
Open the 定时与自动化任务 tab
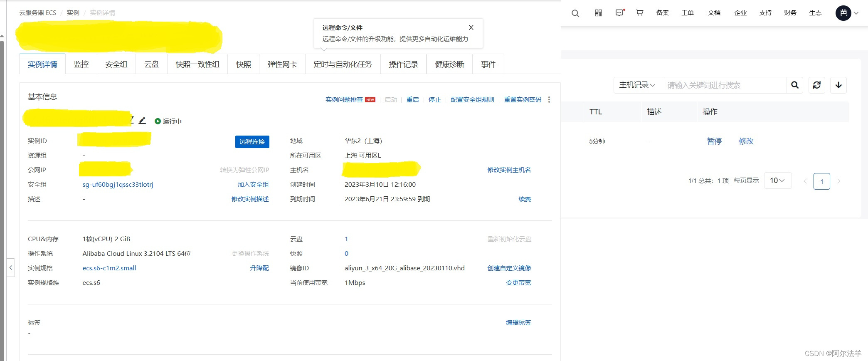tap(343, 64)
